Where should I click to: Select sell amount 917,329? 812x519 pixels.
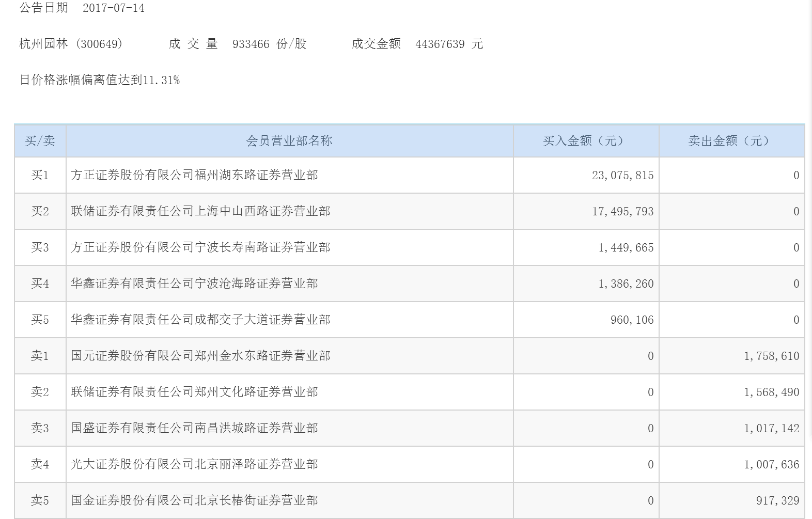(x=778, y=501)
